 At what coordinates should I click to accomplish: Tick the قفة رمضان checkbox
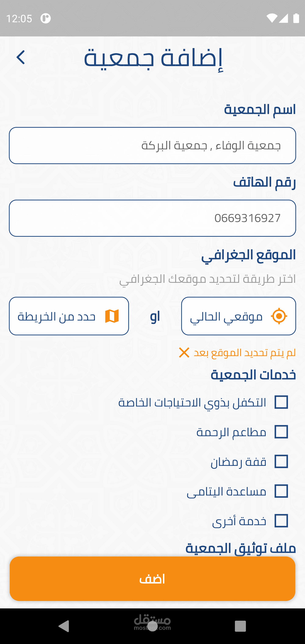(x=281, y=462)
